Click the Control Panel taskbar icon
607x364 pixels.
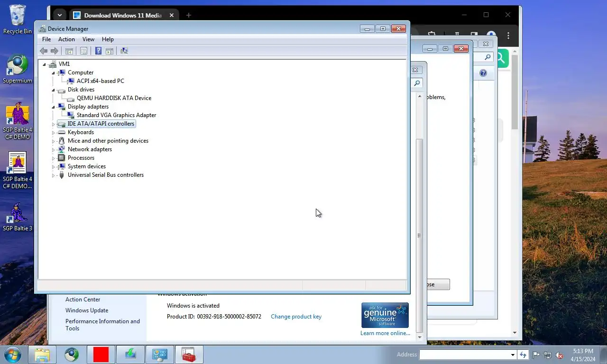160,355
